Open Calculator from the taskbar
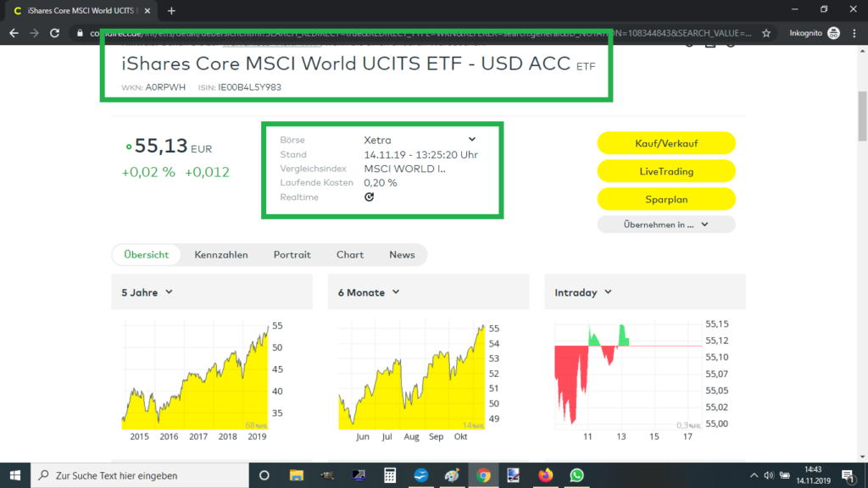 390,475
